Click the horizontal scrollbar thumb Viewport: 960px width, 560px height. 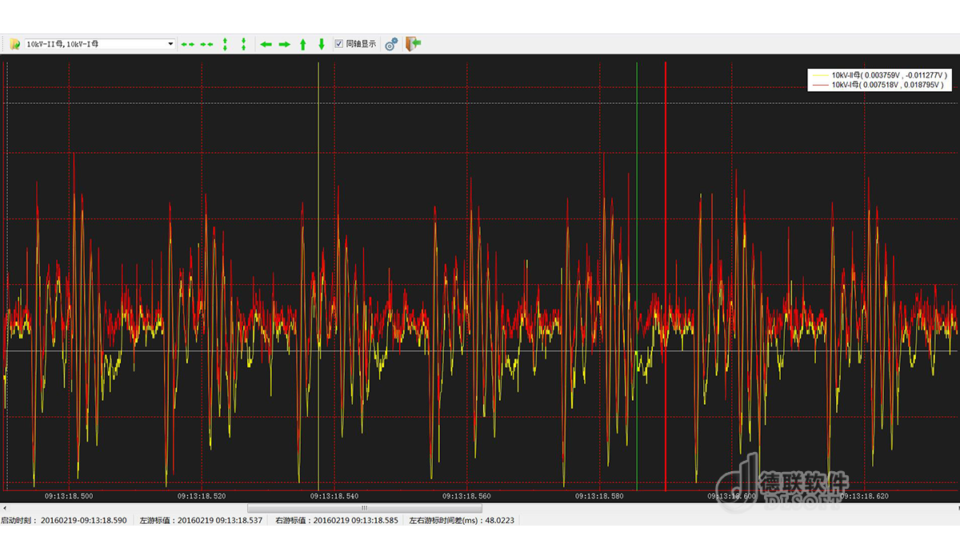pos(365,508)
